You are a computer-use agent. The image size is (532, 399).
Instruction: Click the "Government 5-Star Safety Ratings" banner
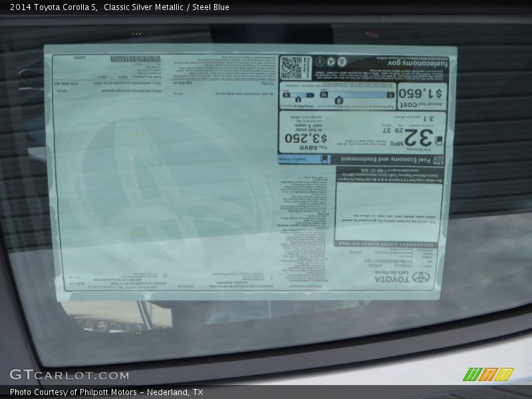(x=386, y=244)
